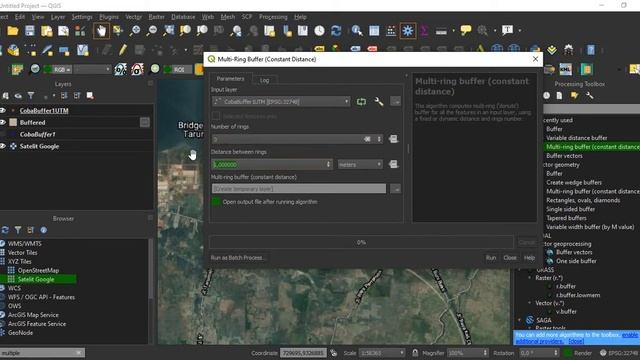Click the ROI button in SCP toolbar
The image size is (640, 360).
(179, 70)
